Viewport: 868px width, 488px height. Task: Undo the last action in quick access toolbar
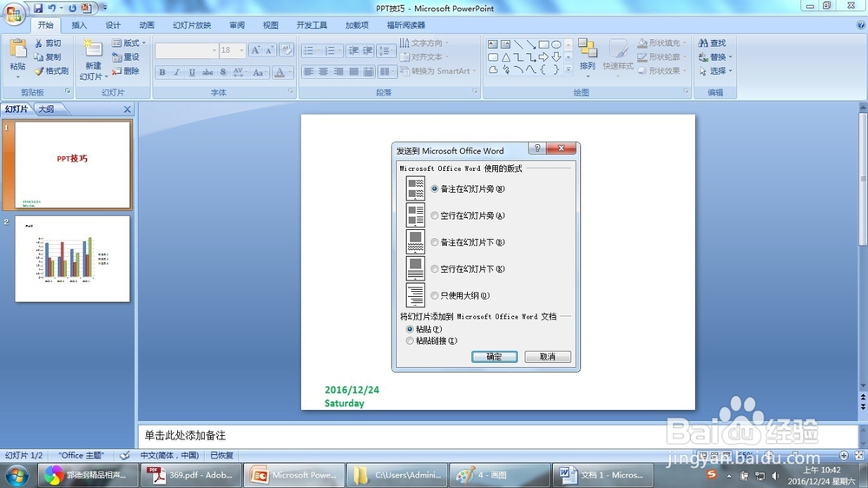[x=51, y=8]
